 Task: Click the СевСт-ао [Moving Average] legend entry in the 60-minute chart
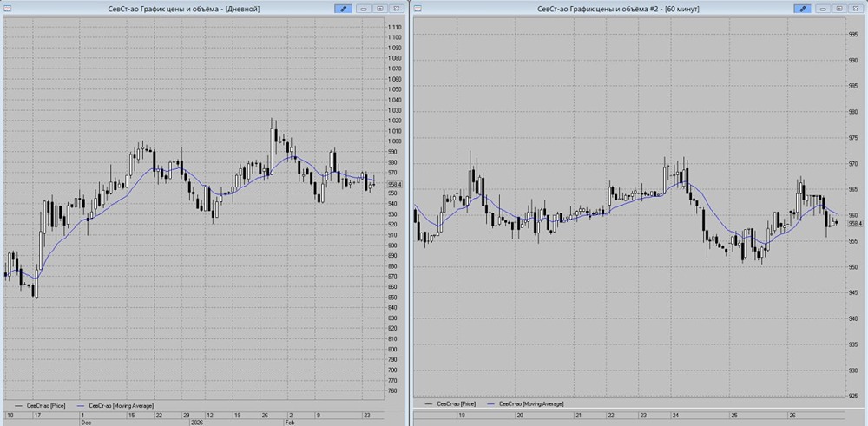[524, 404]
